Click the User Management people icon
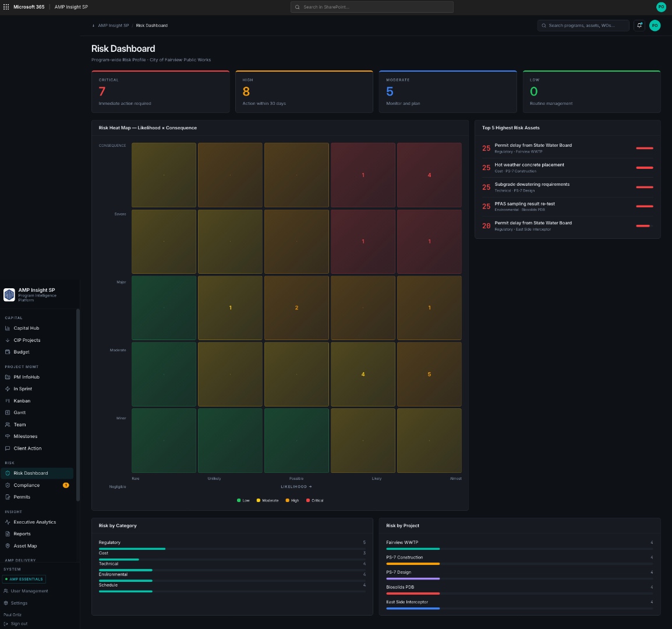This screenshot has width=672, height=629. (6, 591)
